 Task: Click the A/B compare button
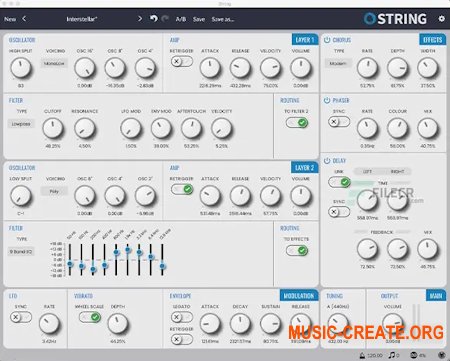pyautogui.click(x=181, y=19)
